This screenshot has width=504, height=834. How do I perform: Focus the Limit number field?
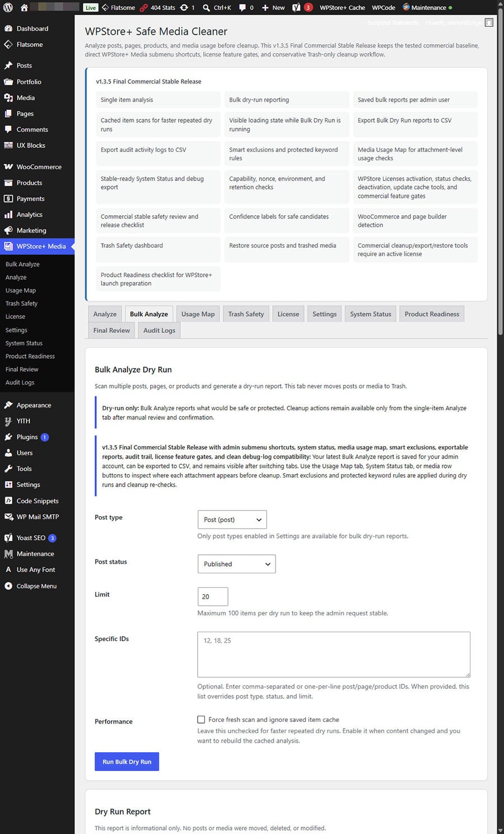tap(213, 596)
